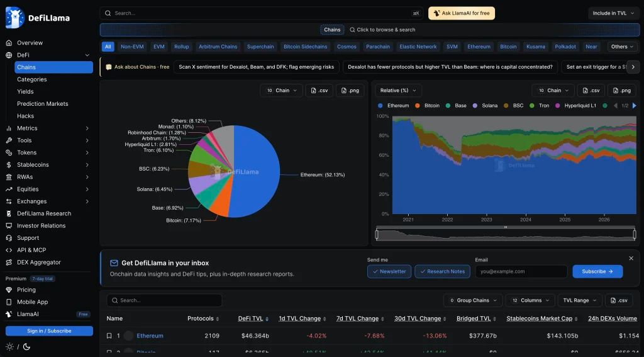644x357 pixels.
Task: Click the left handle of chart range slider
Action: tap(377, 235)
